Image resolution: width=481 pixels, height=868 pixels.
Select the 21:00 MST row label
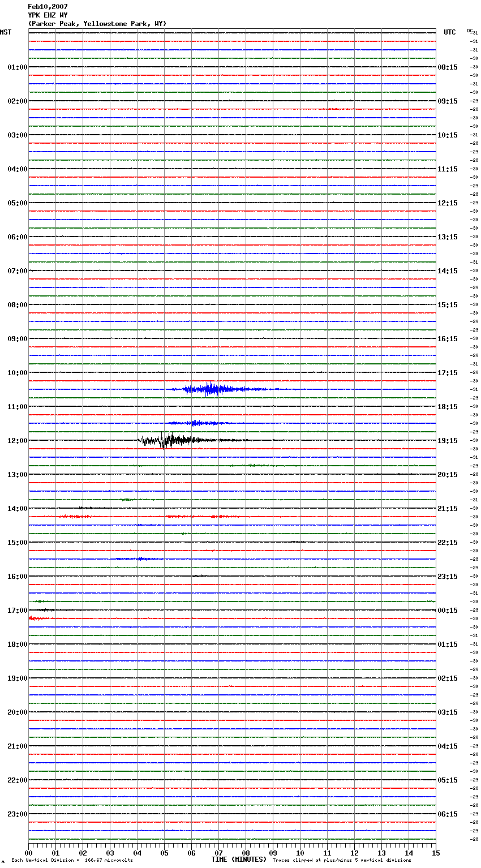tap(17, 746)
